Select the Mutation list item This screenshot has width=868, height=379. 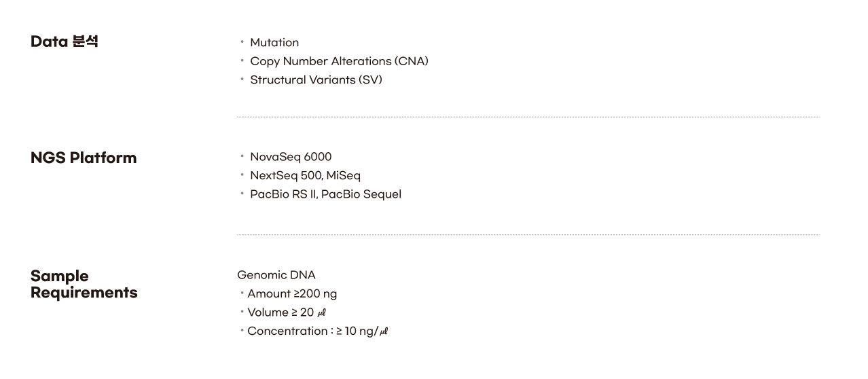click(274, 42)
